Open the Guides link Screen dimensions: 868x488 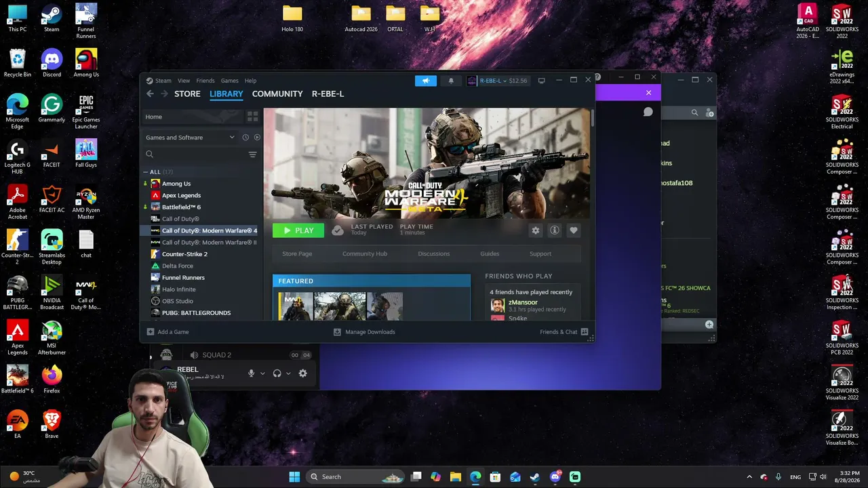click(490, 253)
